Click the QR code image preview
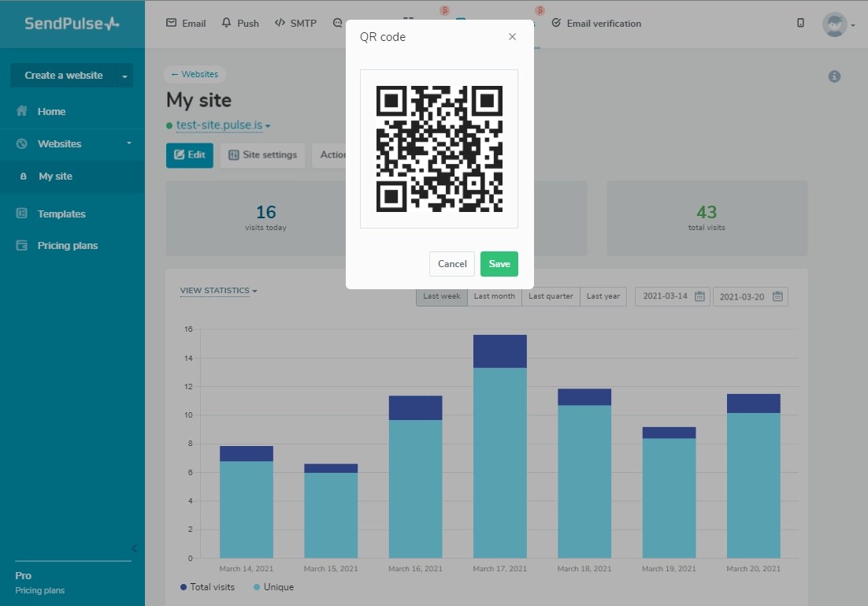868x606 pixels. pyautogui.click(x=439, y=148)
